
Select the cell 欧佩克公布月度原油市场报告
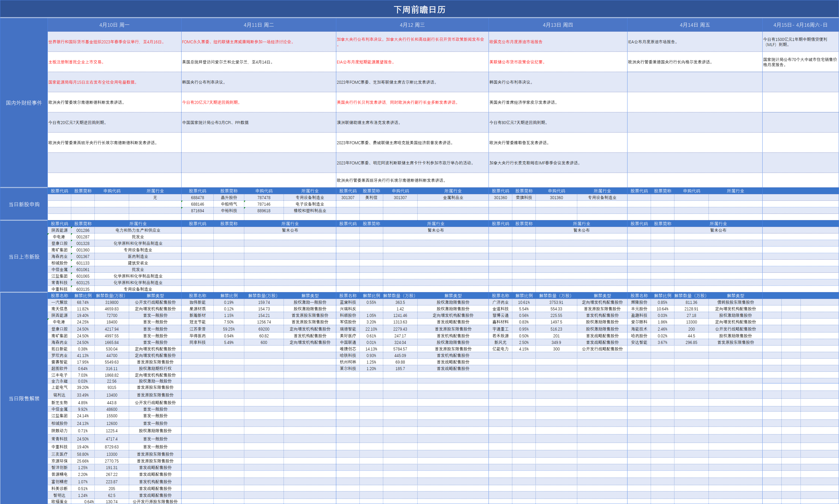pyautogui.click(x=558, y=42)
